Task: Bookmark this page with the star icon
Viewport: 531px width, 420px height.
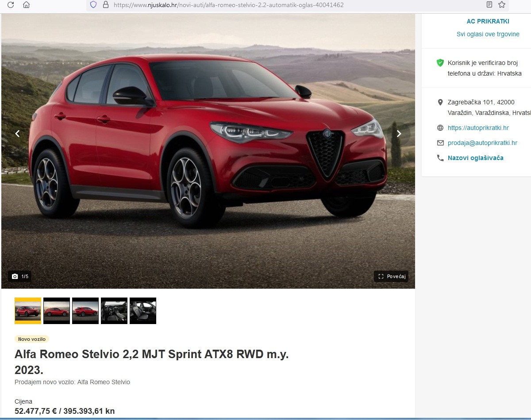Action: [501, 5]
